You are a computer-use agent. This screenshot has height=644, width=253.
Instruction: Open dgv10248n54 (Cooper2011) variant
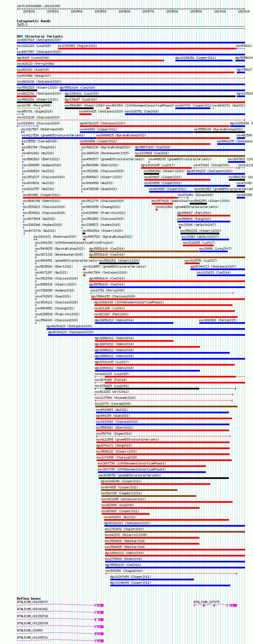(130, 583)
